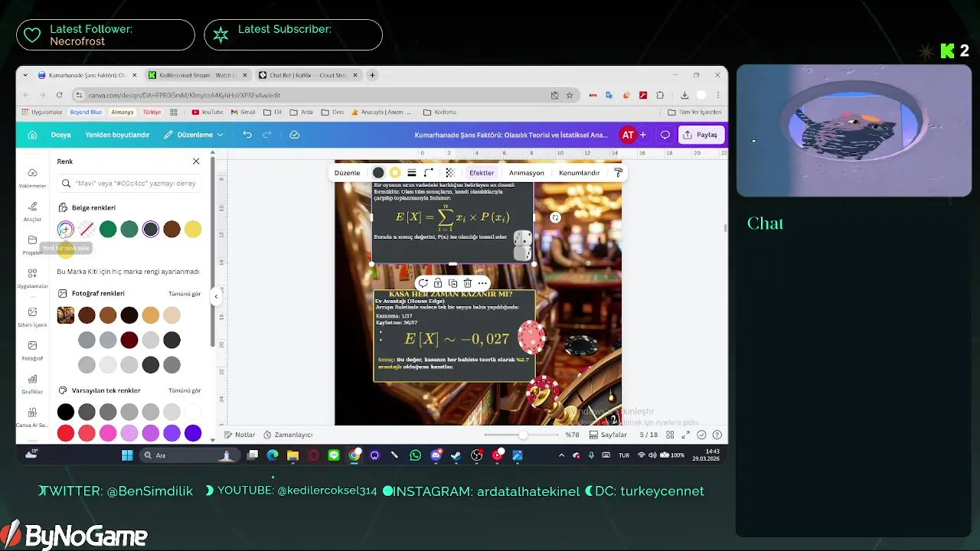Viewport: 980px width, 551px height.
Task: Expand Fotoğraf renkleri with Tümünü gör
Action: [185, 294]
